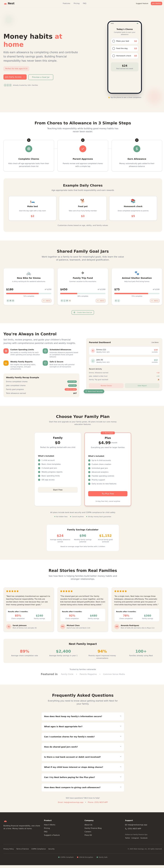
Task: Go to Features in the top navigation
Action: coord(66,3)
